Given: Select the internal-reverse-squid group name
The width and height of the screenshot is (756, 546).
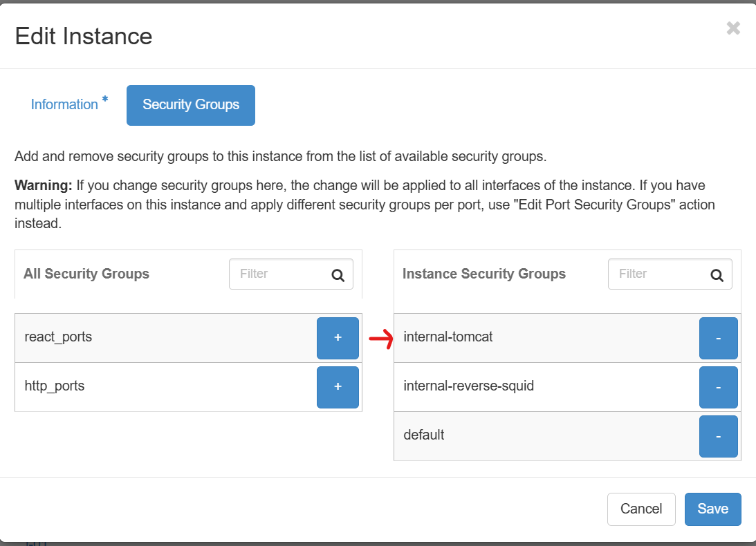Looking at the screenshot, I should pos(469,386).
